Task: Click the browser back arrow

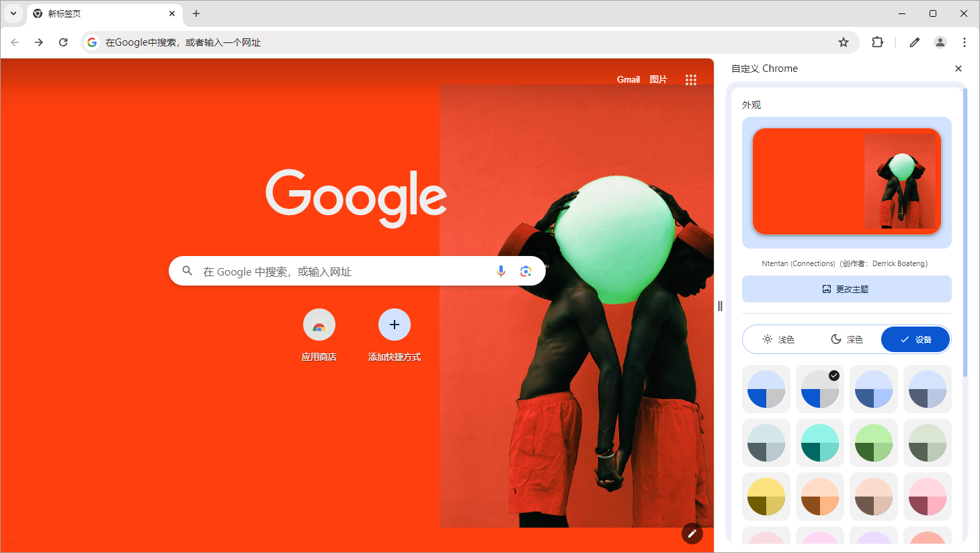Action: pos(15,42)
